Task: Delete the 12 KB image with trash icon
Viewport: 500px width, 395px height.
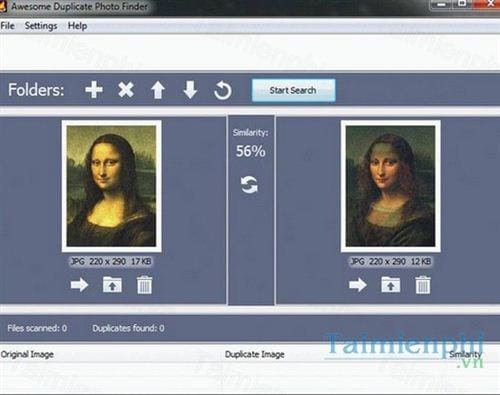Action: tap(423, 285)
